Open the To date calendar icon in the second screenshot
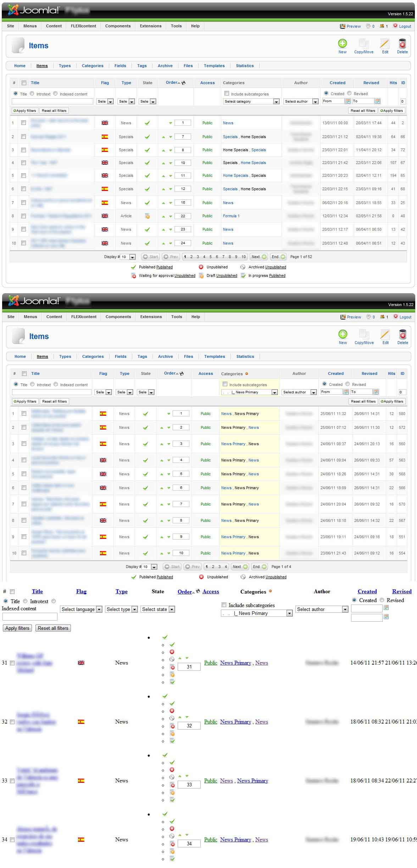This screenshot has width=417, height=868. [x=376, y=392]
